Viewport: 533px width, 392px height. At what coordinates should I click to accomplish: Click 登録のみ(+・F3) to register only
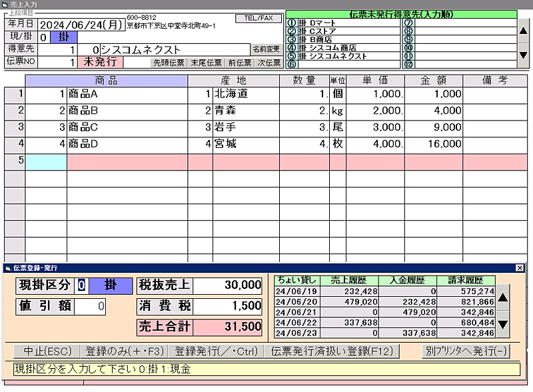tap(123, 351)
